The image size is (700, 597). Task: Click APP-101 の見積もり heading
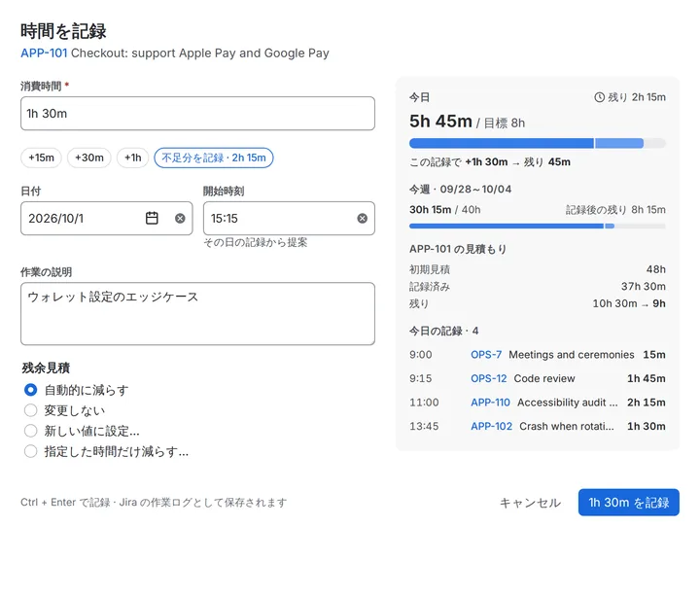coord(458,249)
